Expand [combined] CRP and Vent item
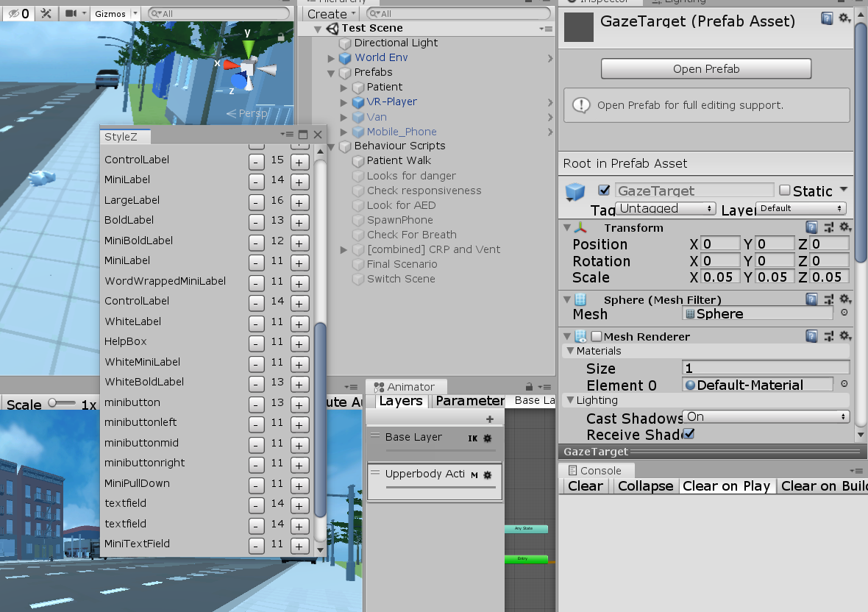This screenshot has height=612, width=868. click(x=344, y=250)
